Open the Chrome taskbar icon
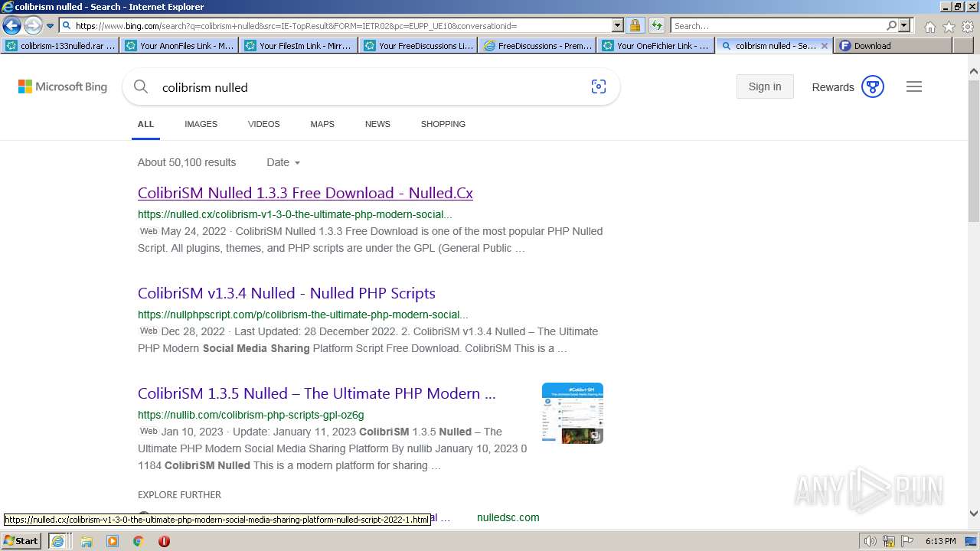The image size is (980, 551). 139,541
